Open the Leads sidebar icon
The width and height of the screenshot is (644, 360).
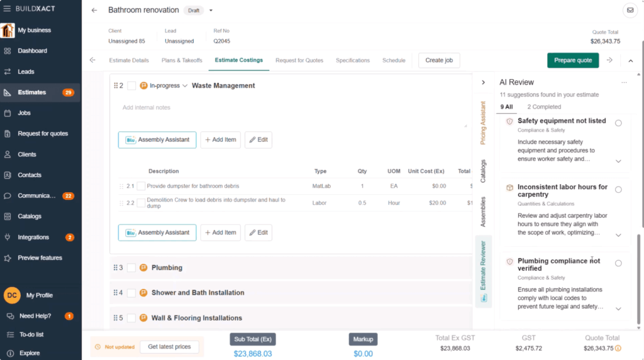(8, 72)
